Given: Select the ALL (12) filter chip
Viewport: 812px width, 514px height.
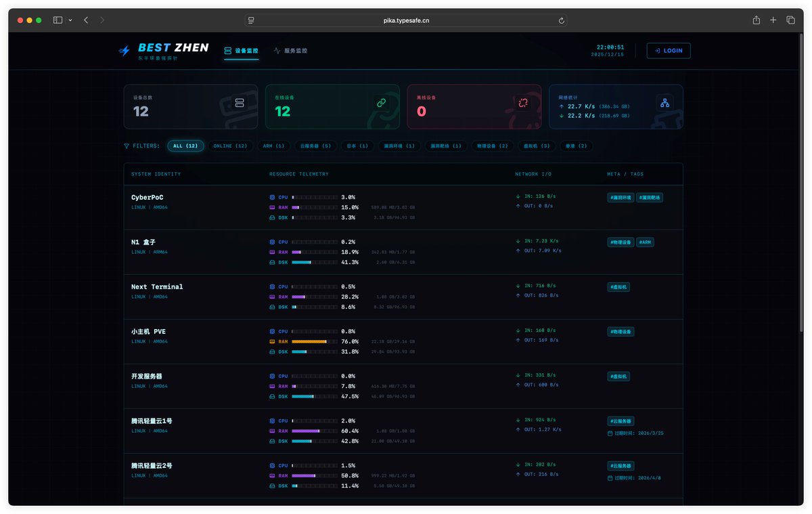Looking at the screenshot, I should coord(185,146).
